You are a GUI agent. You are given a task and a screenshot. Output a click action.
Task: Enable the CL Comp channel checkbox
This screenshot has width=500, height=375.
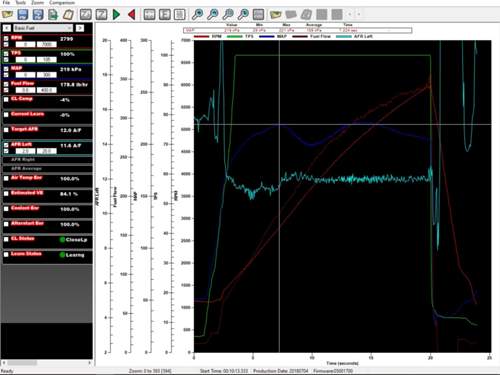pyautogui.click(x=6, y=99)
